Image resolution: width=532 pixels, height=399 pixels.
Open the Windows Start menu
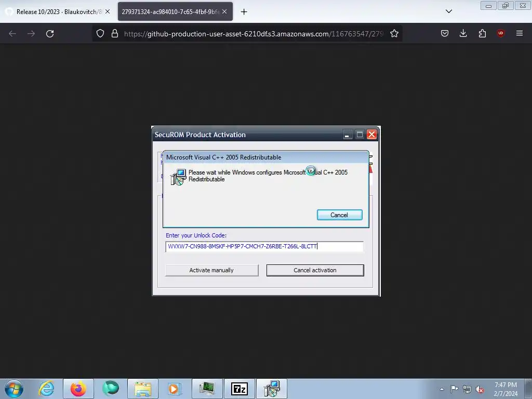tap(14, 389)
